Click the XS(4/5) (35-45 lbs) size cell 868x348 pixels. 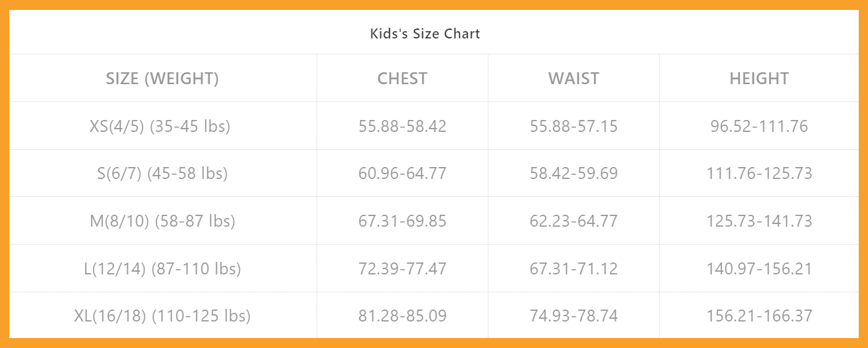pyautogui.click(x=160, y=126)
